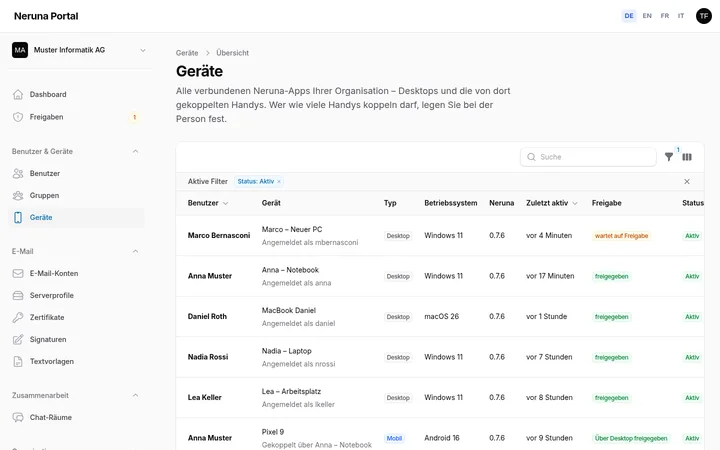720x450 pixels.
Task: Remove the Status: Aktiv filter chip
Action: click(279, 182)
